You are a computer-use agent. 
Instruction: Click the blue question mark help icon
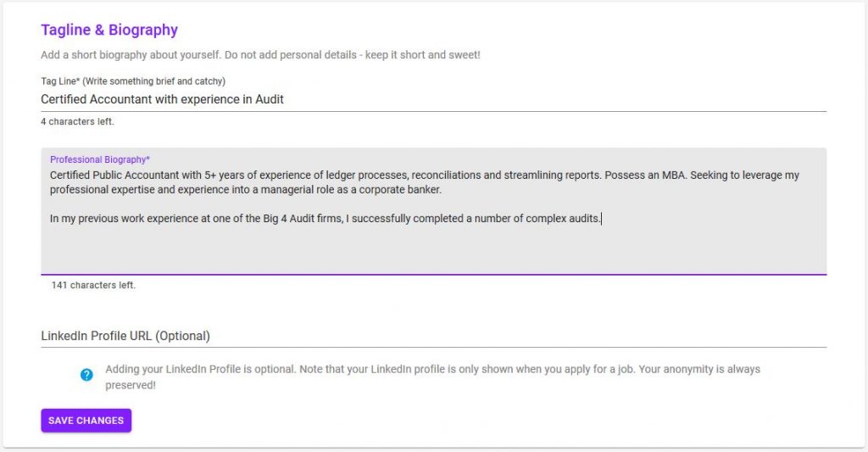tap(86, 375)
